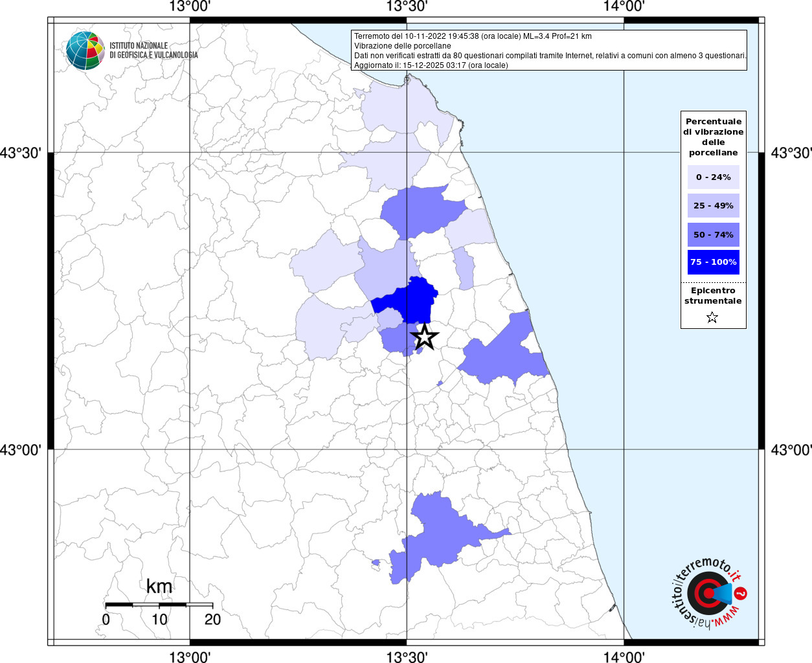812x663 pixels.
Task: Click the hai sentito il terremoto logo
Action: click(x=709, y=593)
